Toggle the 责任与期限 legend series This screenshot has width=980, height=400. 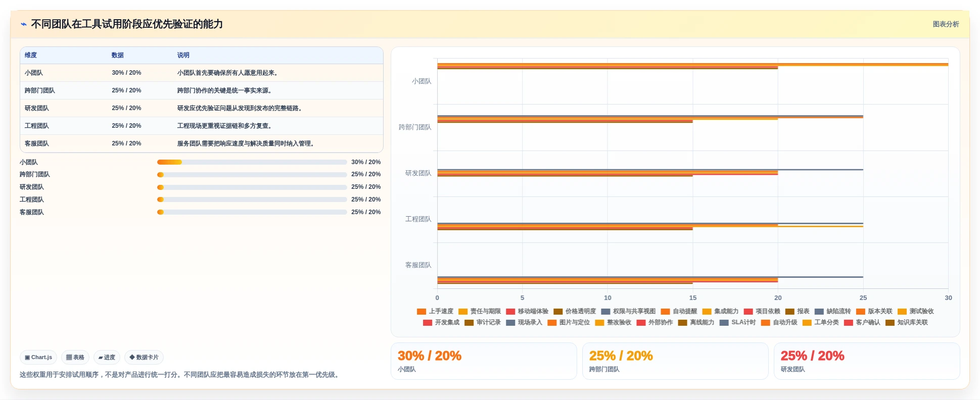coord(480,311)
